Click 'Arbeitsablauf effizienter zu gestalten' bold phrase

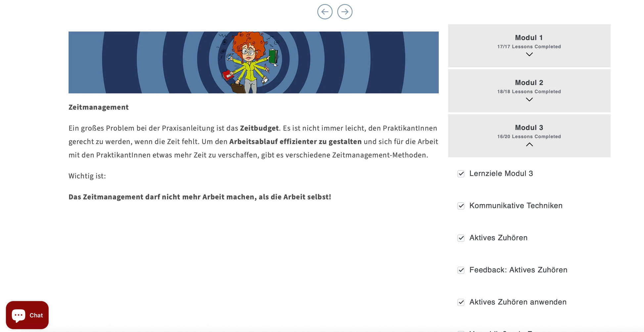296,142
